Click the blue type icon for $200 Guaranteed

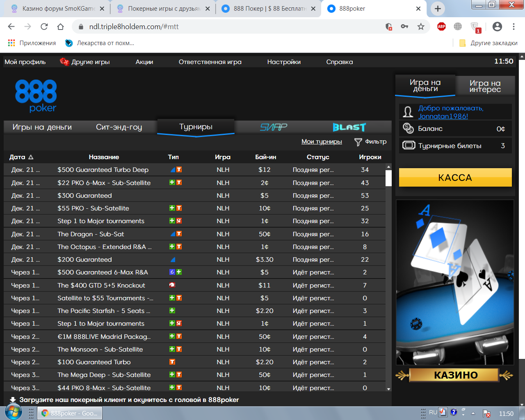click(x=173, y=260)
